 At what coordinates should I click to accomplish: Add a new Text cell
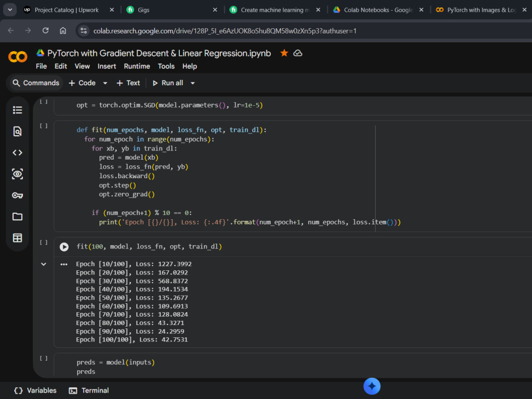tap(128, 83)
